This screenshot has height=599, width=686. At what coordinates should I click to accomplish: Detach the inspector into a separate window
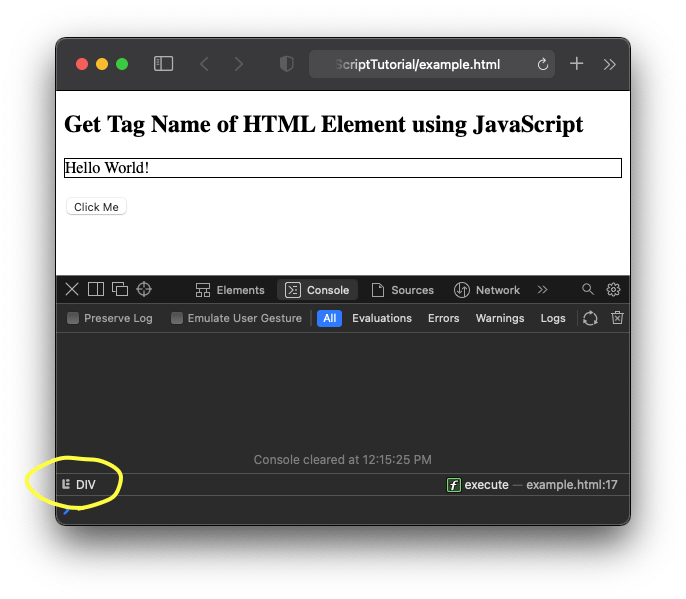pyautogui.click(x=120, y=289)
